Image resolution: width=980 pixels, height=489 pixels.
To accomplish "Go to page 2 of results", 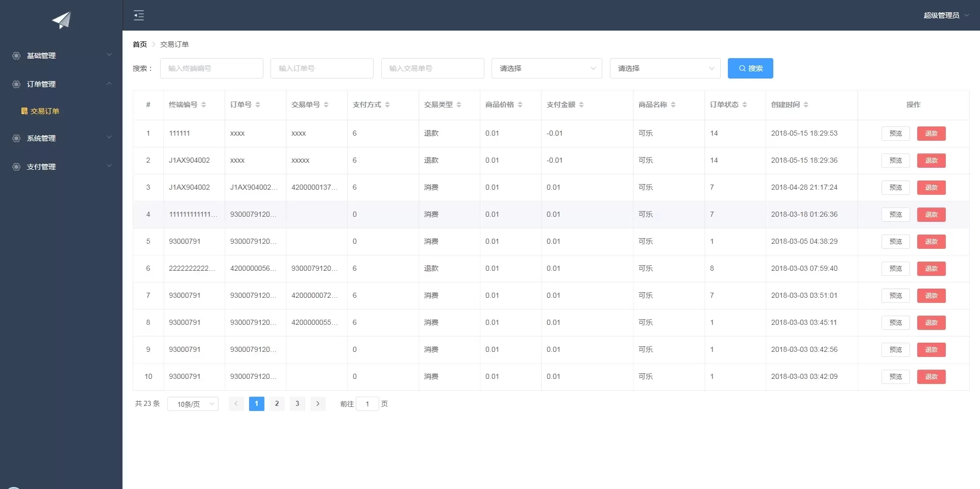I will click(277, 404).
